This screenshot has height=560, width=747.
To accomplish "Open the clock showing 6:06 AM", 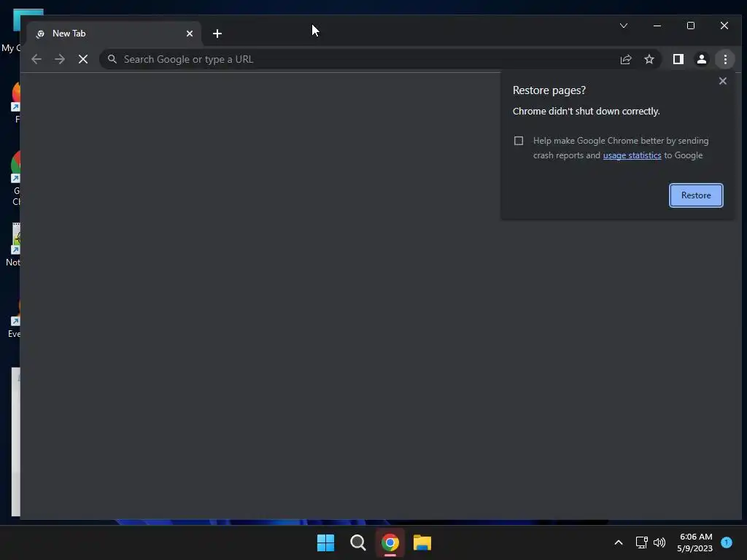I will [x=695, y=542].
